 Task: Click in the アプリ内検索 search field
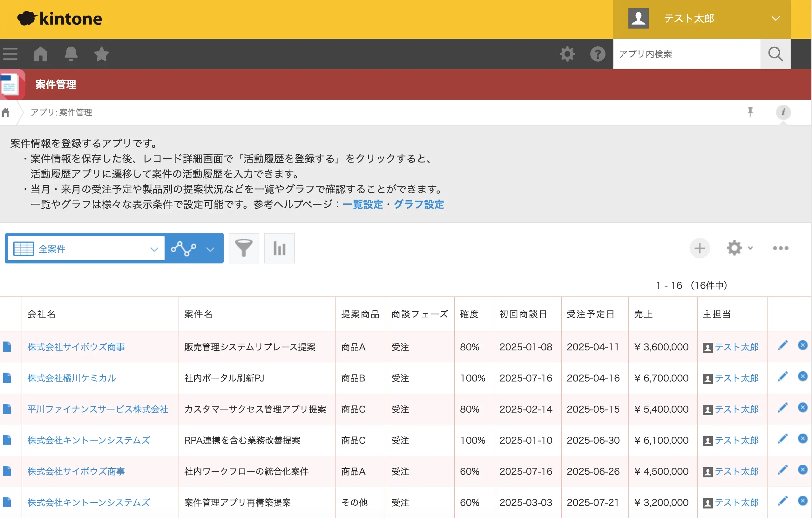687,54
